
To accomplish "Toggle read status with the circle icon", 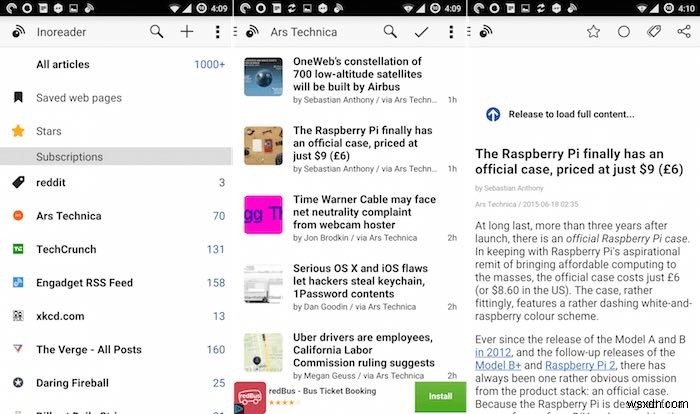I will pos(624,32).
